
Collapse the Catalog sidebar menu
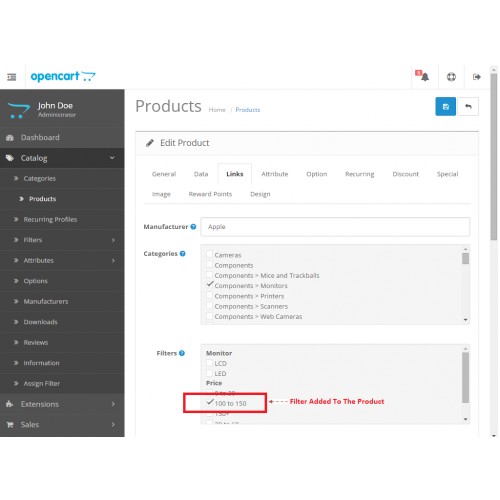62,158
